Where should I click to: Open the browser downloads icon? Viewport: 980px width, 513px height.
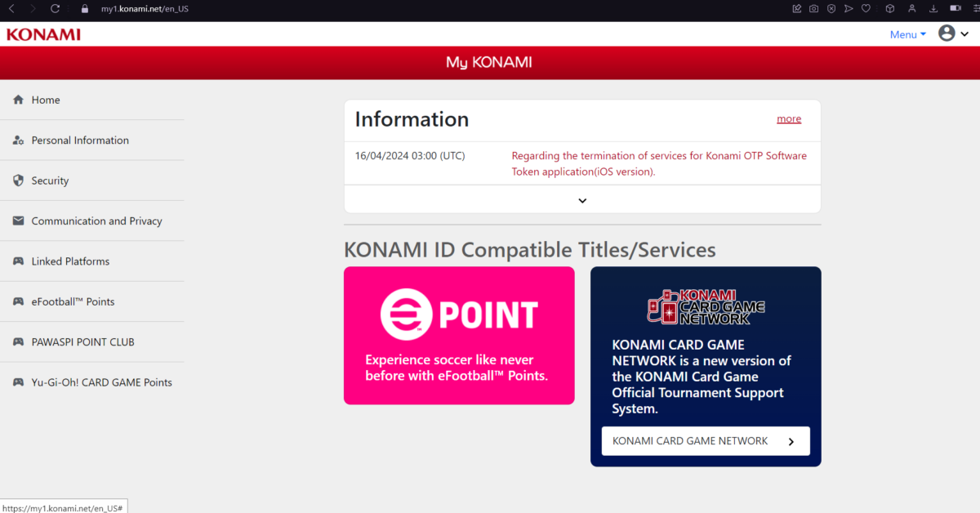pyautogui.click(x=933, y=9)
